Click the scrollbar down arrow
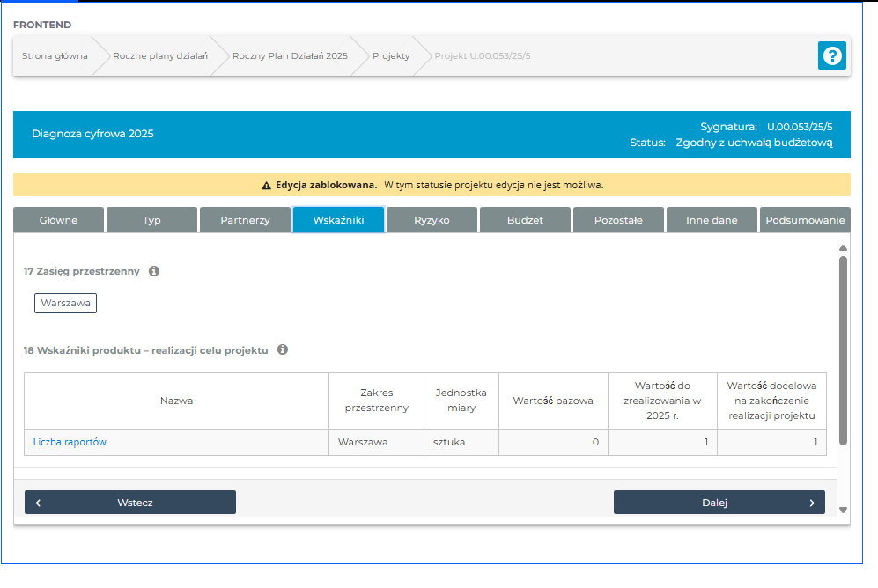Viewport: 878px width, 588px height. click(x=843, y=510)
